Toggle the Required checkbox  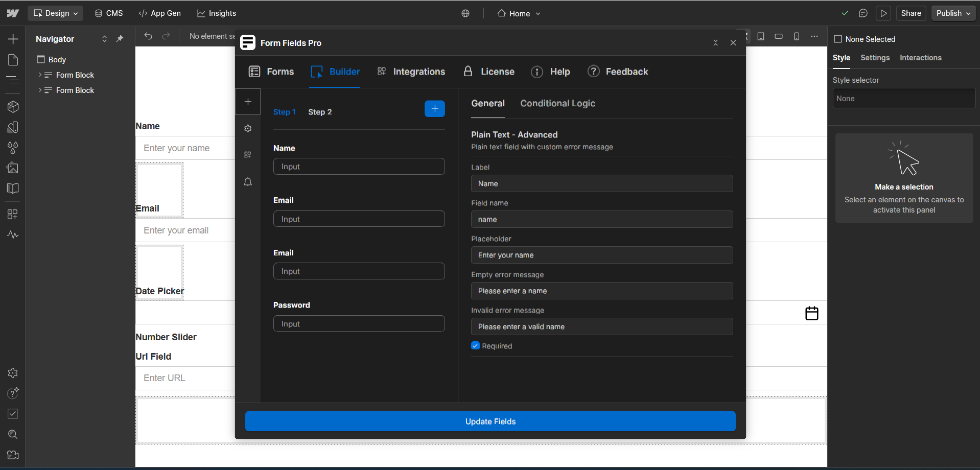point(476,346)
